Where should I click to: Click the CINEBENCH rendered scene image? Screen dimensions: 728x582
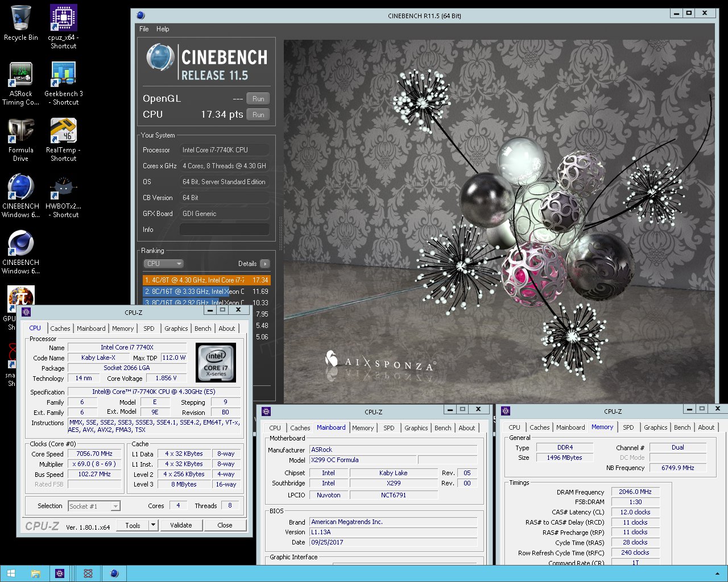(499, 222)
